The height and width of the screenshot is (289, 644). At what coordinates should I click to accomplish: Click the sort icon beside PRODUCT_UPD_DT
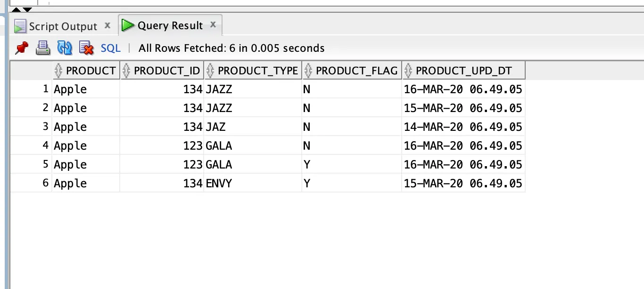(408, 71)
